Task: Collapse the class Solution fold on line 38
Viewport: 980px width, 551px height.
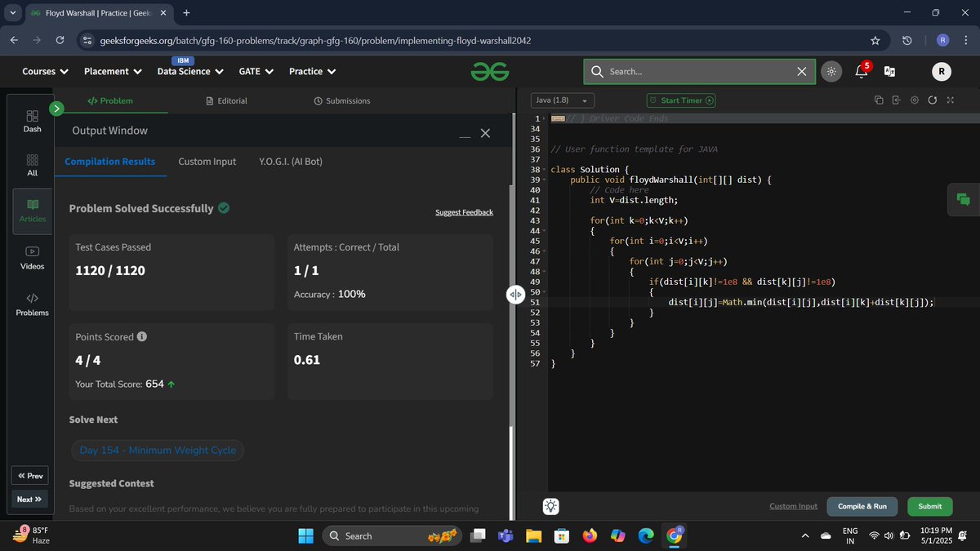Action: [545, 170]
